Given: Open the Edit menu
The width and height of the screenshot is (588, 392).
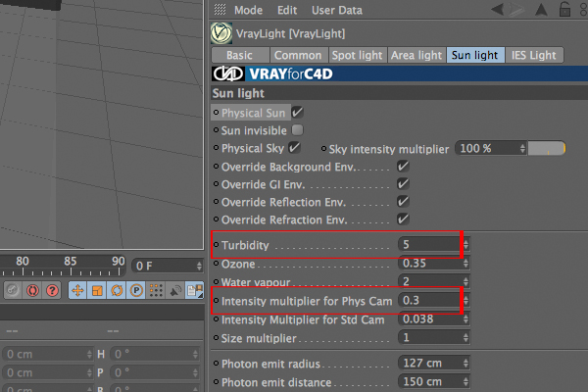Looking at the screenshot, I should point(287,10).
